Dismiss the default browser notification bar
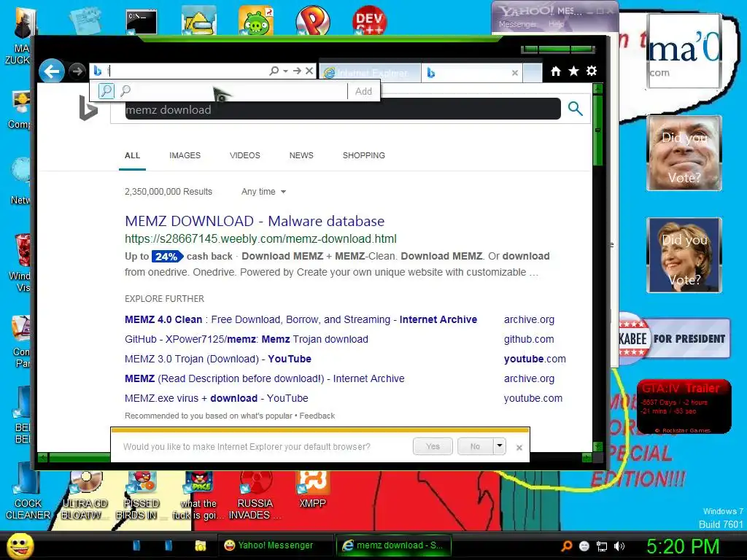The height and width of the screenshot is (560, 747). tap(519, 448)
